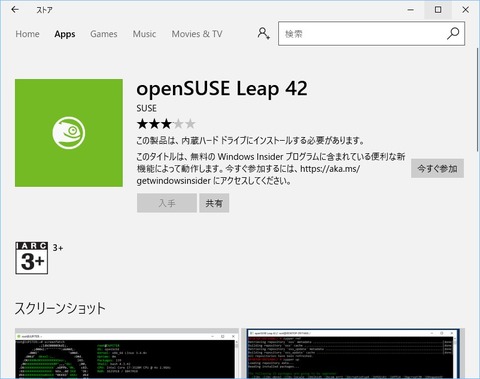
Task: Go back using the back arrow
Action: 15,10
